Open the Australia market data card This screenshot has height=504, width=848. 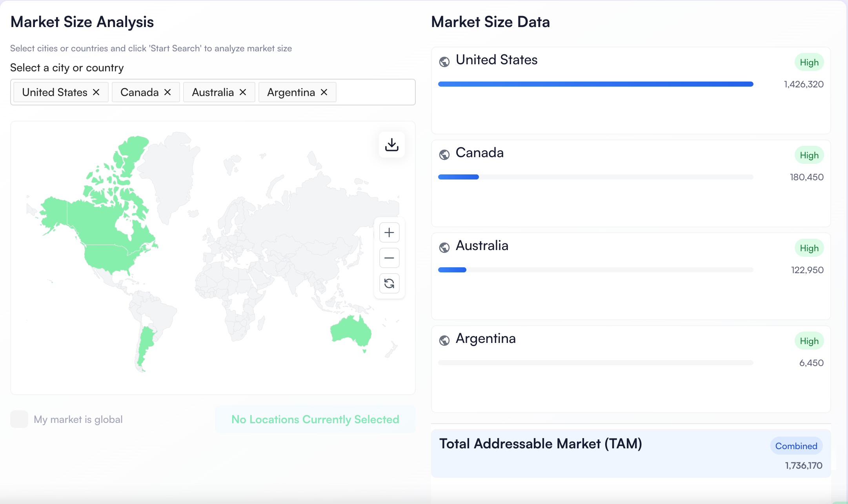pyautogui.click(x=482, y=246)
